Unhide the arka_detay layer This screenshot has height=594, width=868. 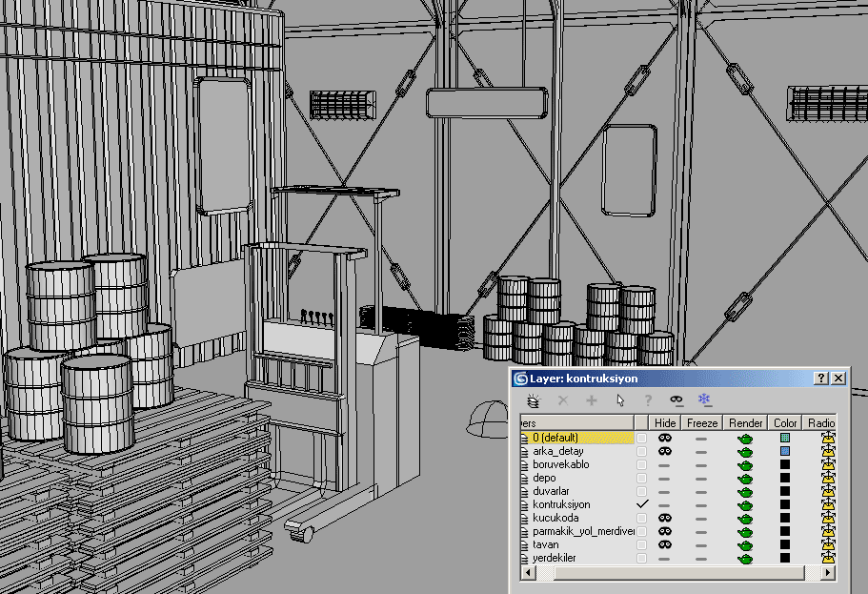[x=665, y=451]
